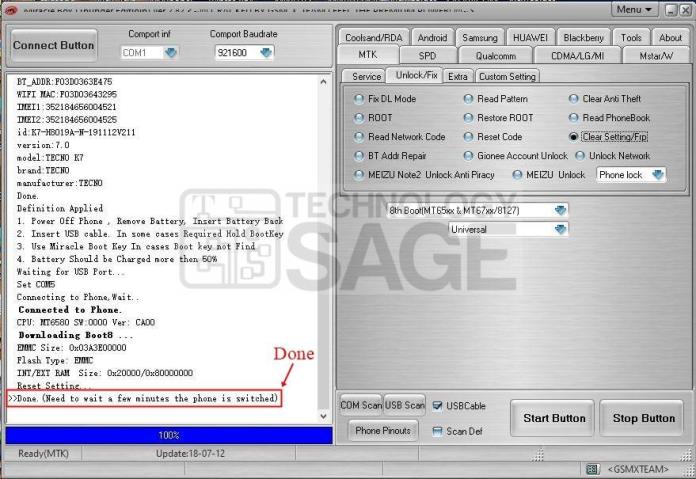Select the MEIZU Unlock radio button
Viewport: 696px width, 479px height.
(517, 175)
